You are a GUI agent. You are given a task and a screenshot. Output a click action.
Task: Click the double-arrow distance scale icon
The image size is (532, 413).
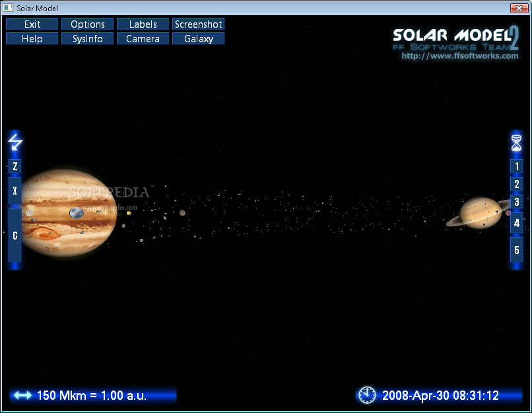coord(22,395)
